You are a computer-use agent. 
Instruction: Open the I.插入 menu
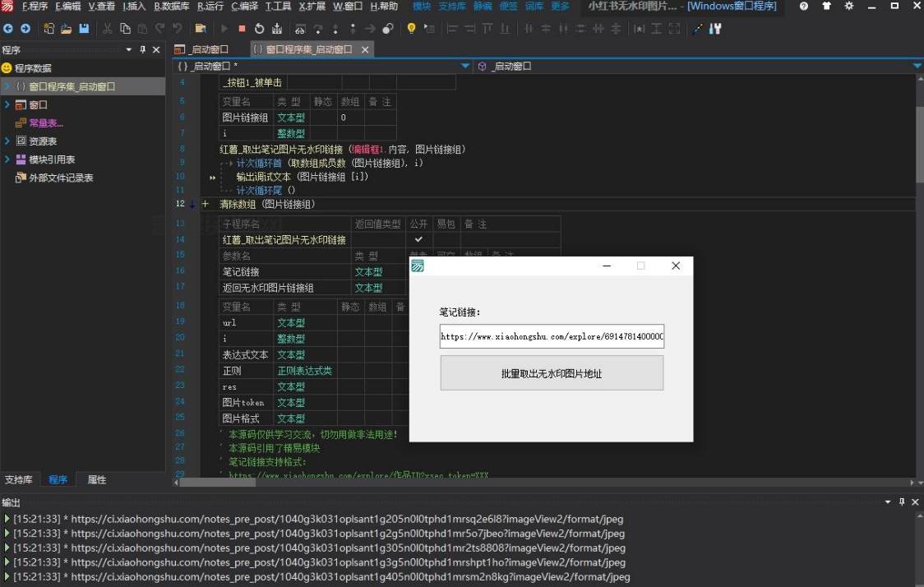click(x=134, y=6)
